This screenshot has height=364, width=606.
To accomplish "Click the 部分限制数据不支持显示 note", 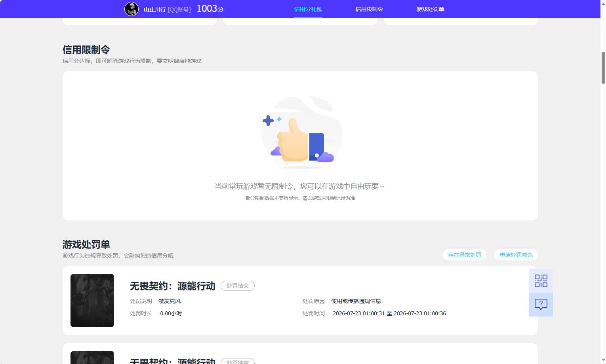I will (x=300, y=198).
